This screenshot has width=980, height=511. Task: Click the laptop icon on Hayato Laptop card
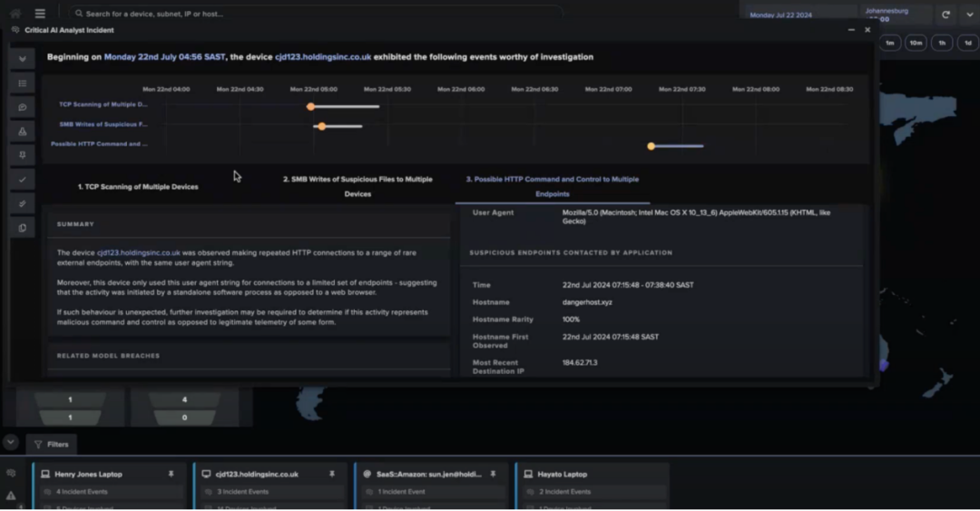(x=528, y=475)
